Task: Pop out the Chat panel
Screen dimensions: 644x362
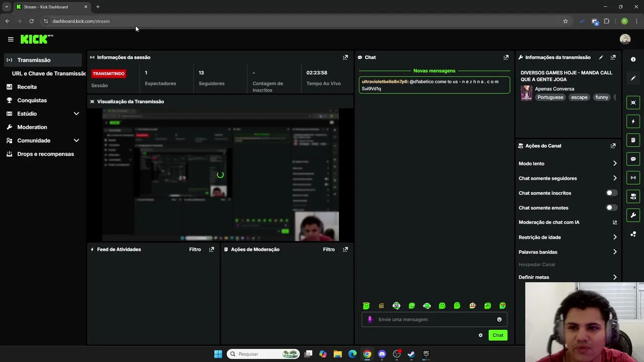Action: 506,57
